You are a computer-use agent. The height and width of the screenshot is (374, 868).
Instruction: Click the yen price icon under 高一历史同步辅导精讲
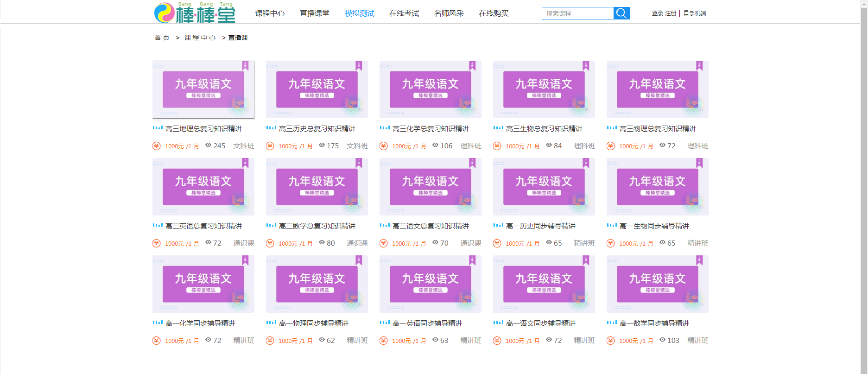click(x=497, y=243)
